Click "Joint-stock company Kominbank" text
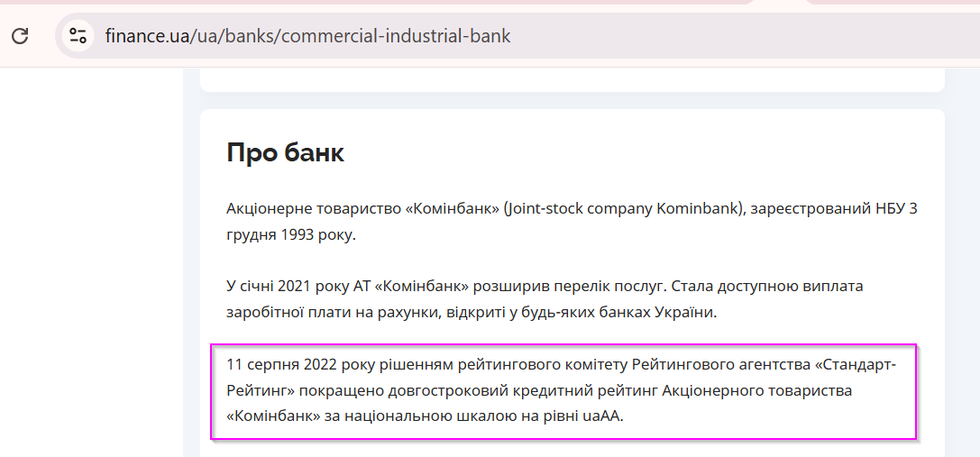Viewport: 980px width, 457px height. click(622, 209)
